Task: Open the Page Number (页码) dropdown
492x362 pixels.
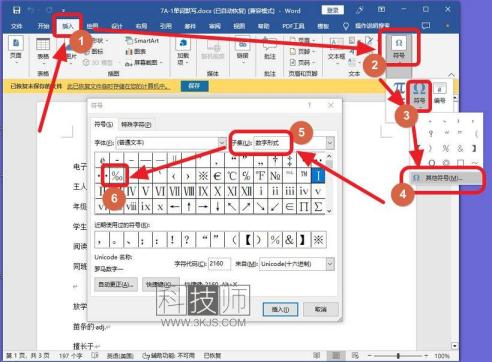Action: [303, 62]
